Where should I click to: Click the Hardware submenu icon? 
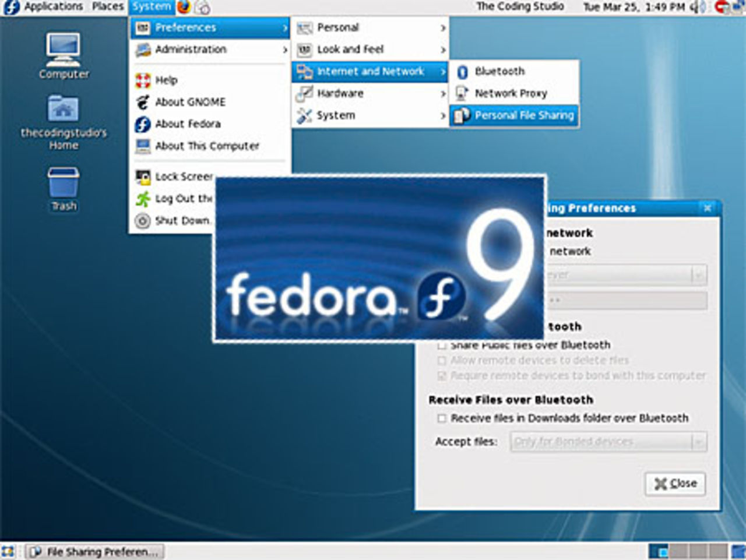304,93
